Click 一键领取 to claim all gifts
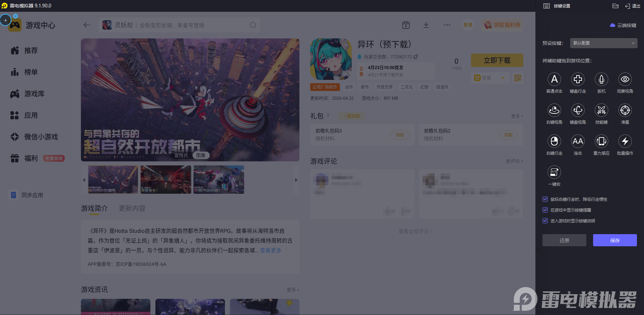644x315 pixels. coord(351,116)
